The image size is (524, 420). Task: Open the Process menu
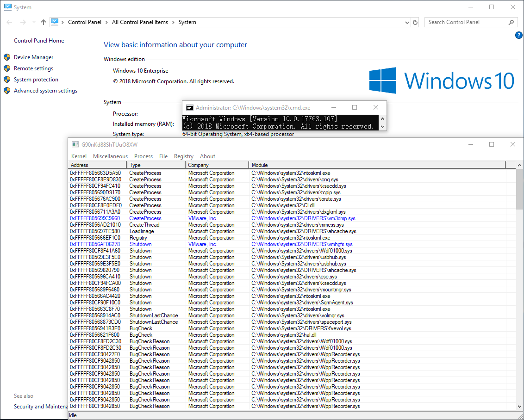click(143, 156)
